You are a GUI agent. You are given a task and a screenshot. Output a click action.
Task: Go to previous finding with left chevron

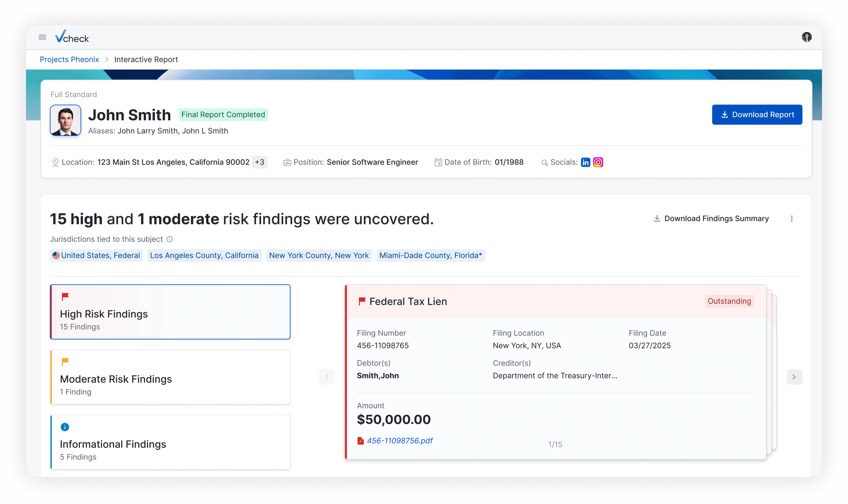point(327,377)
